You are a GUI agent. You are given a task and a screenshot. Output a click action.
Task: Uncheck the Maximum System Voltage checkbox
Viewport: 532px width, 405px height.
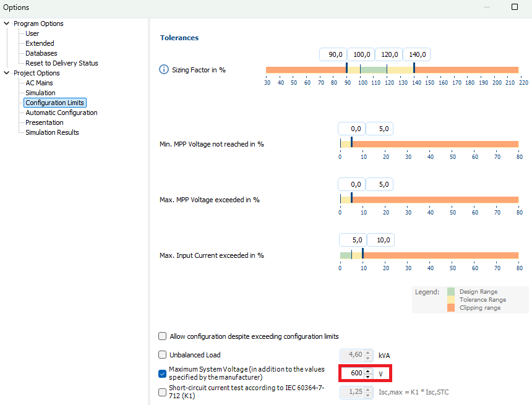tap(163, 373)
